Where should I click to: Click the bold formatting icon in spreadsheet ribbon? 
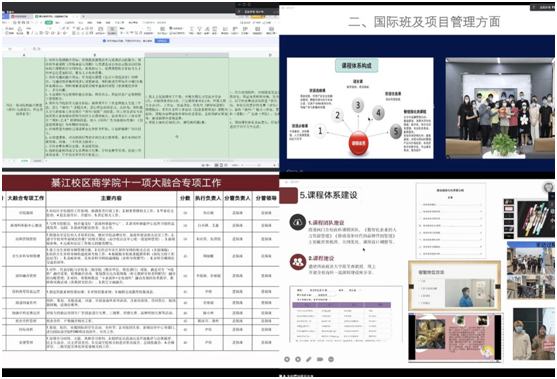point(28,33)
